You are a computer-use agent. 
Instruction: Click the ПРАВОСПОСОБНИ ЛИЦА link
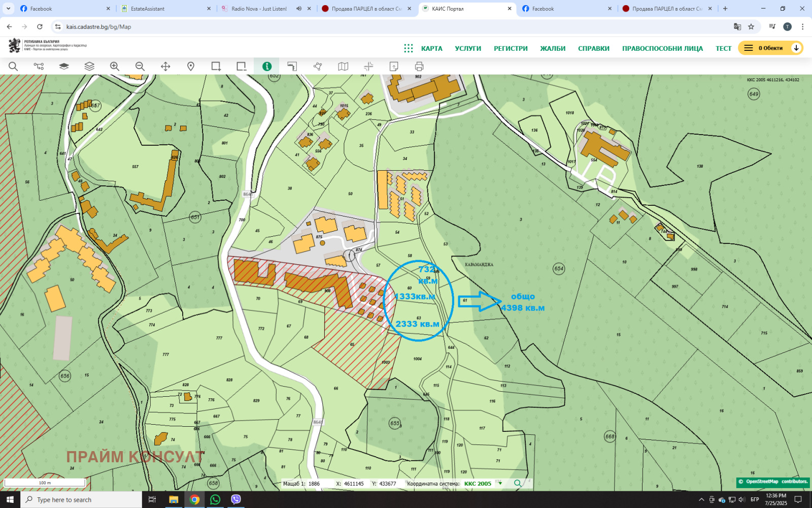coord(662,49)
